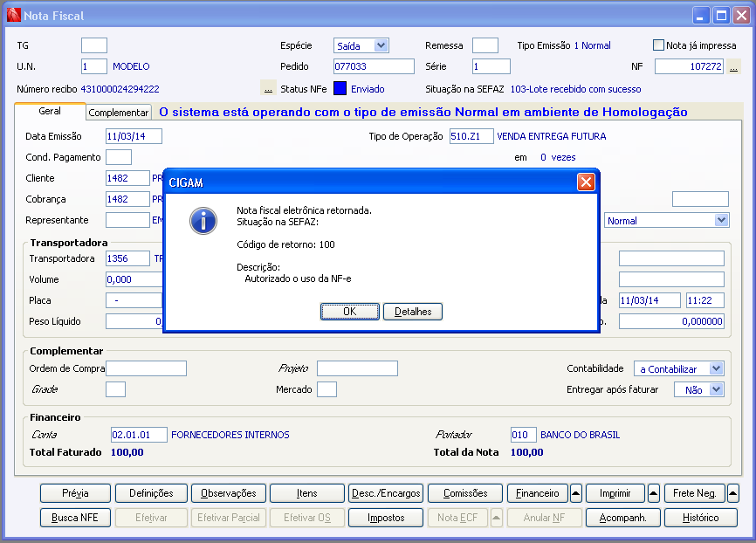Viewport: 756px width, 543px height.
Task: Click the Data Emissão field 11/03/14
Action: 134,136
